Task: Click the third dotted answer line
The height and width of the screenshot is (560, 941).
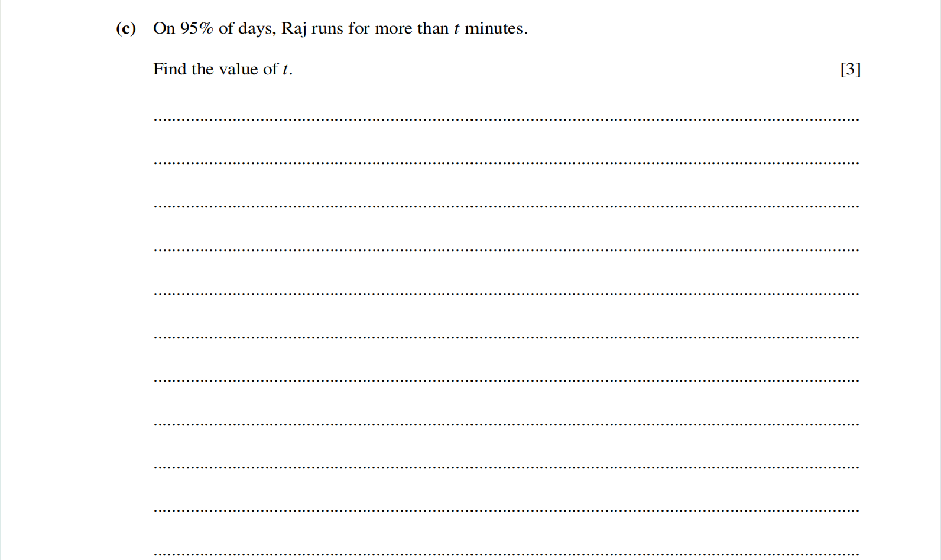Action: coord(506,206)
